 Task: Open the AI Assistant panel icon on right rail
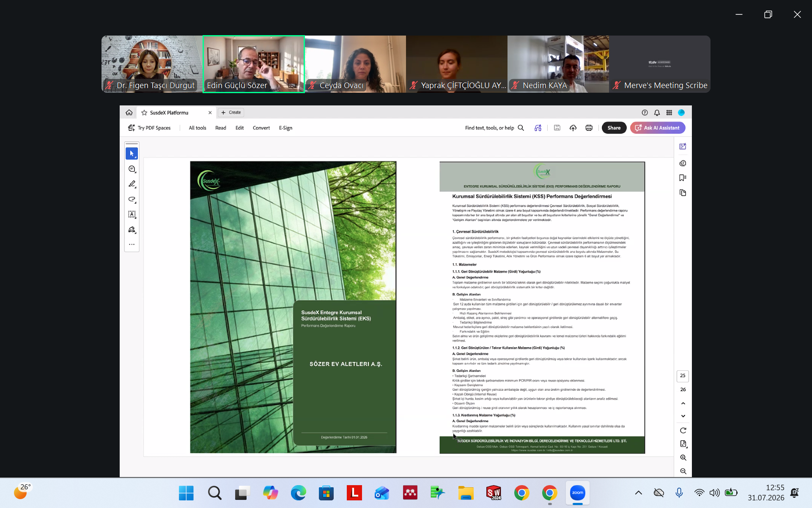tap(683, 146)
